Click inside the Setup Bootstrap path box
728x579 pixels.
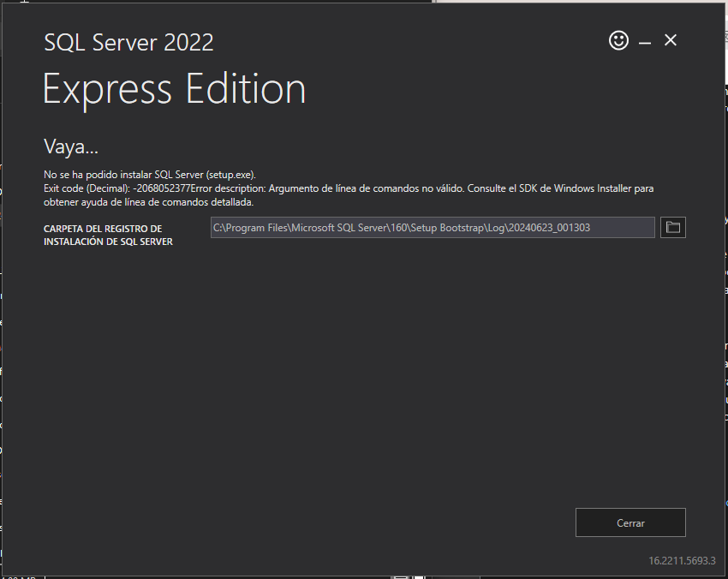click(x=433, y=227)
